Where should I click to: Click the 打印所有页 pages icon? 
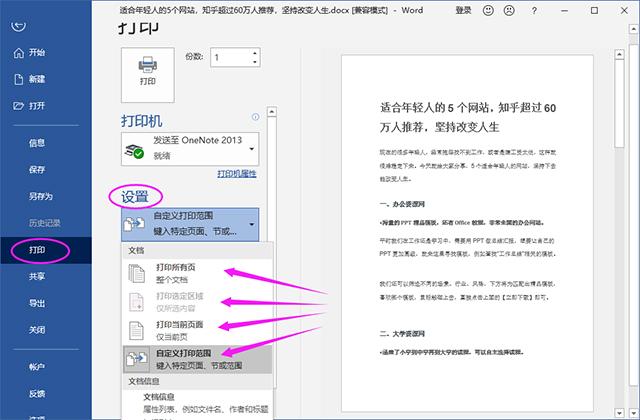[136, 273]
